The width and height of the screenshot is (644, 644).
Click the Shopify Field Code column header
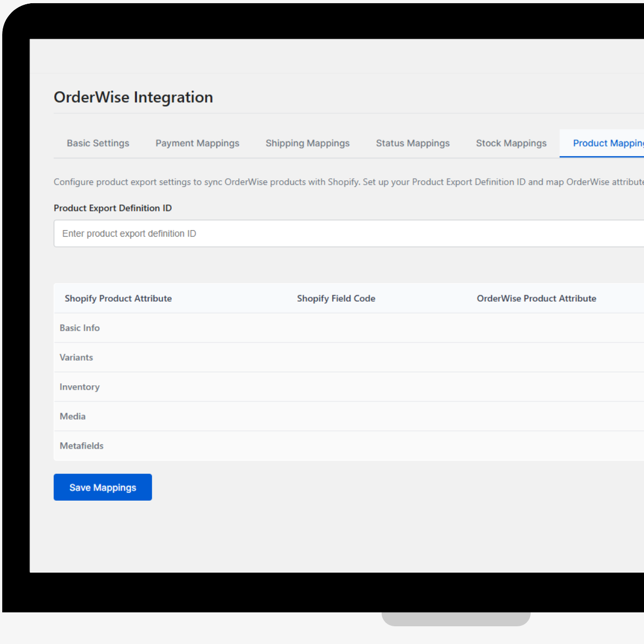336,298
